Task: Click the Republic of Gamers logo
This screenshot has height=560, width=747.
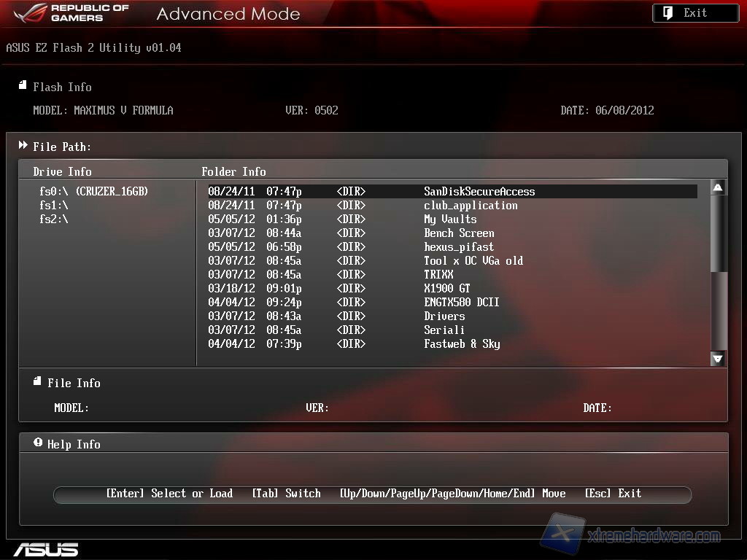Action: point(70,13)
